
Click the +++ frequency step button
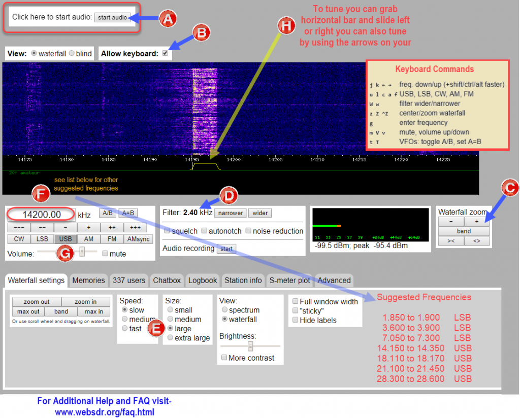(x=135, y=228)
